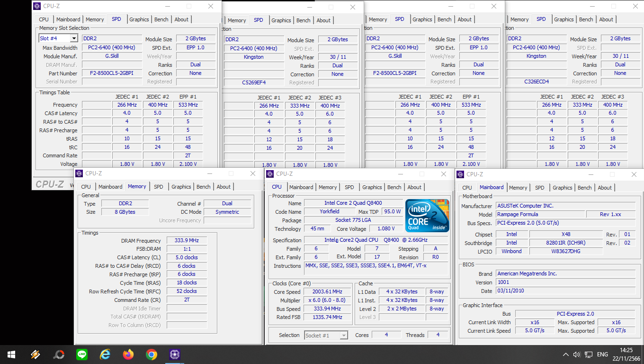The image size is (644, 364).
Task: Switch to the SPD tab in the DDR2 Memory window
Action: pos(159,187)
